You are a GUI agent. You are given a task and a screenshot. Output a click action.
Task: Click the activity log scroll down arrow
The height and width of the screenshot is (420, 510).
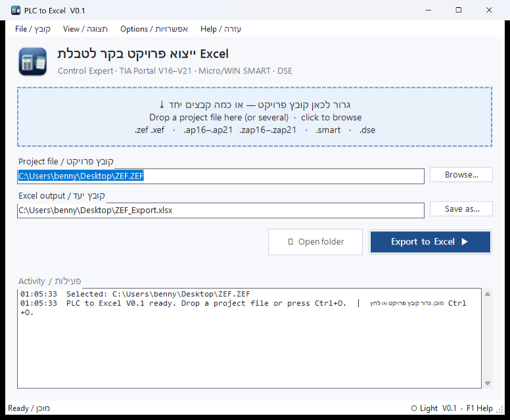[488, 383]
